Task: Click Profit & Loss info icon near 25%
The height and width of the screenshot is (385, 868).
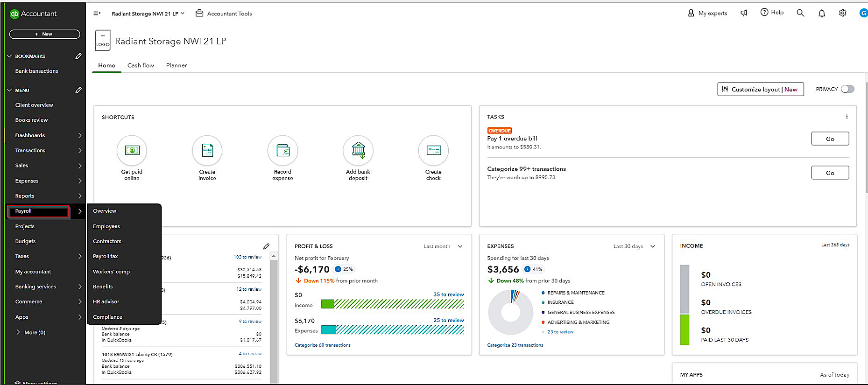Action: 338,269
